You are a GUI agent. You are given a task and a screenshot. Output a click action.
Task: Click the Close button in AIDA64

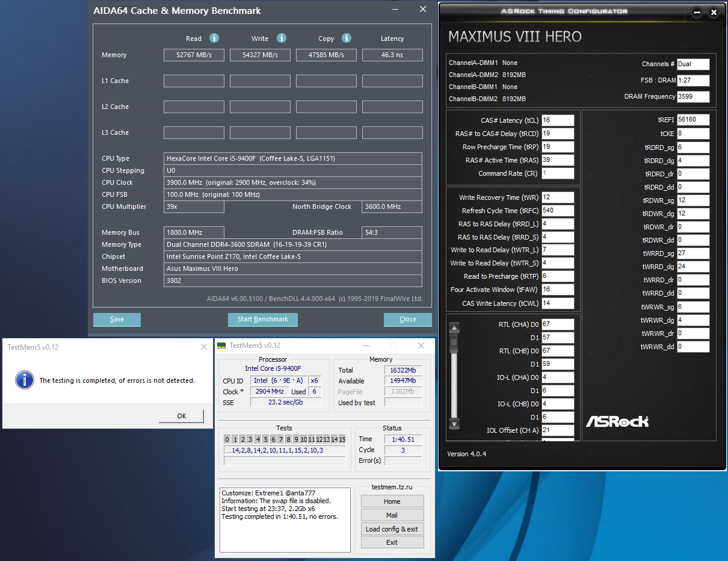[x=407, y=319]
